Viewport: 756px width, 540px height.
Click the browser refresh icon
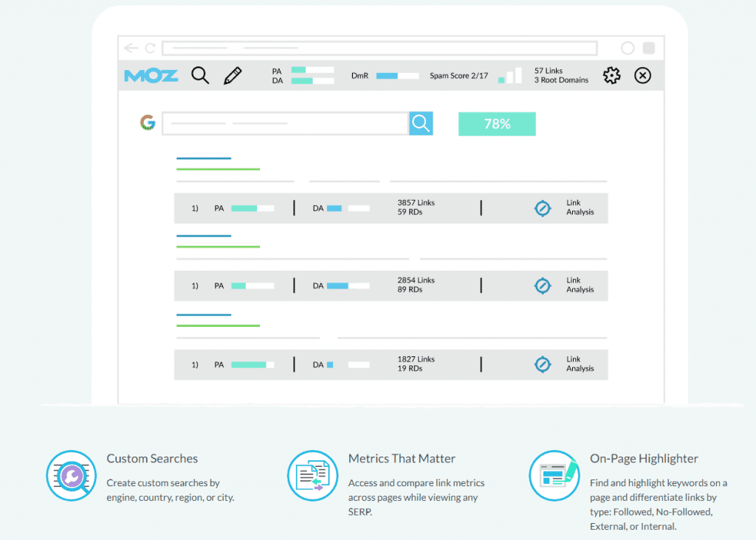point(150,47)
